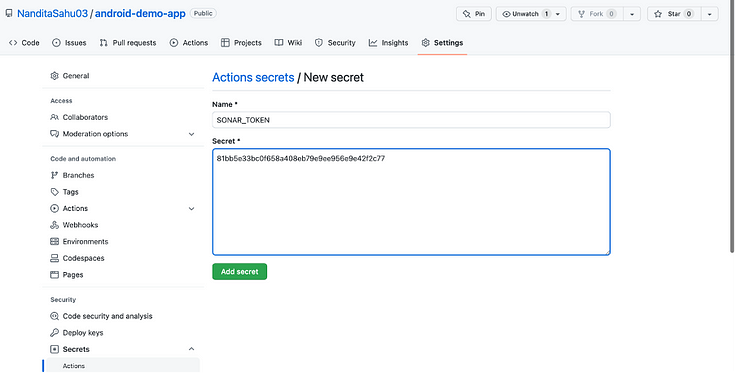Open the Pull requests tab

pos(128,43)
